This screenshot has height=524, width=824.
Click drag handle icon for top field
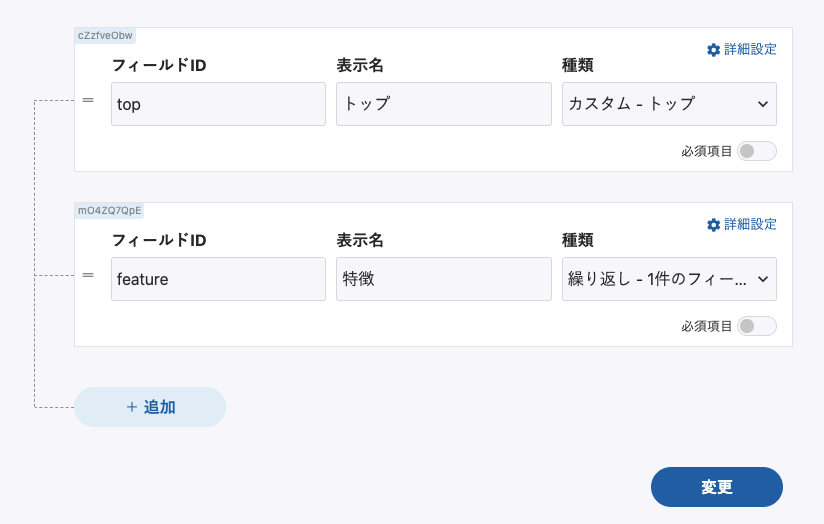pyautogui.click(x=88, y=100)
